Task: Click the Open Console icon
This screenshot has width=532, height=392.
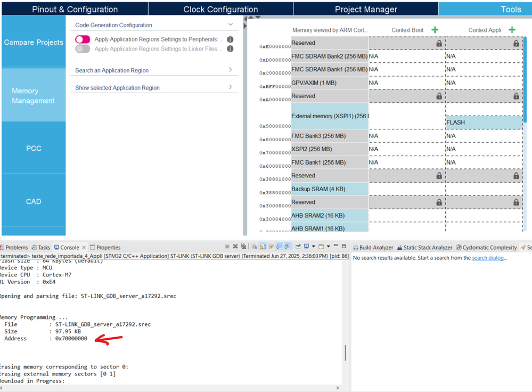Action: pos(321,247)
